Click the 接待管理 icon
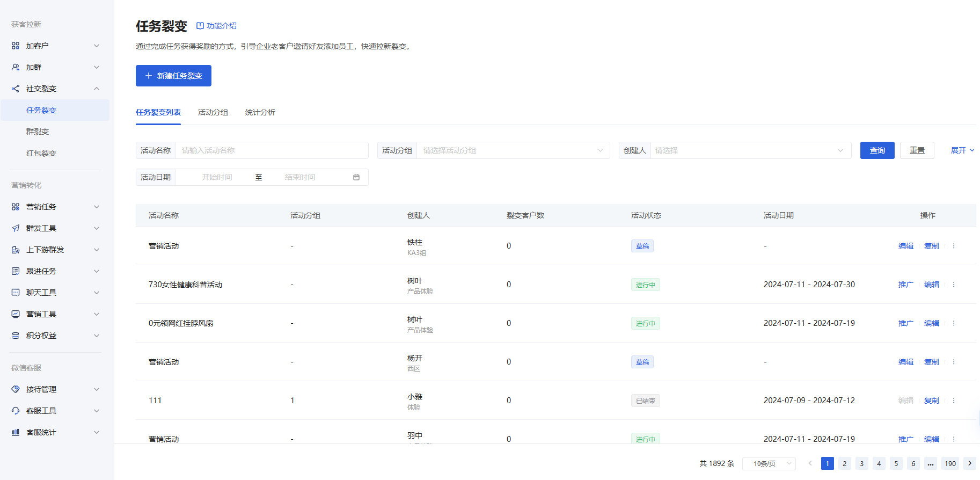 pyautogui.click(x=16, y=389)
